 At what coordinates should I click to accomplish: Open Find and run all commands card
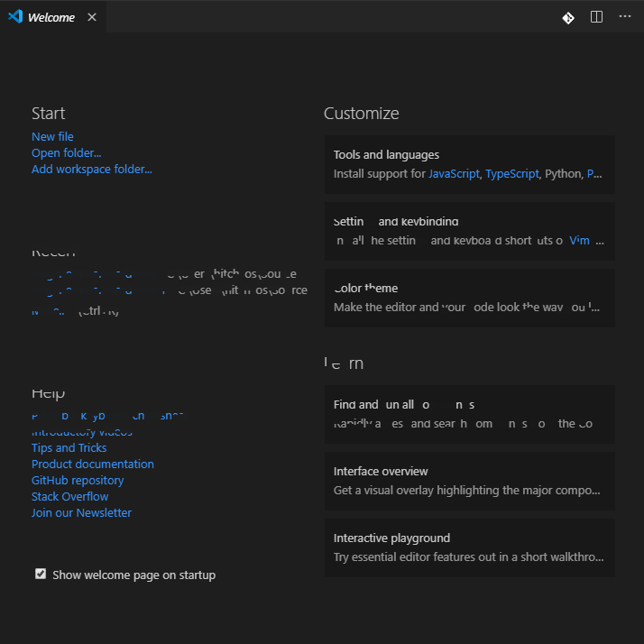click(x=469, y=414)
